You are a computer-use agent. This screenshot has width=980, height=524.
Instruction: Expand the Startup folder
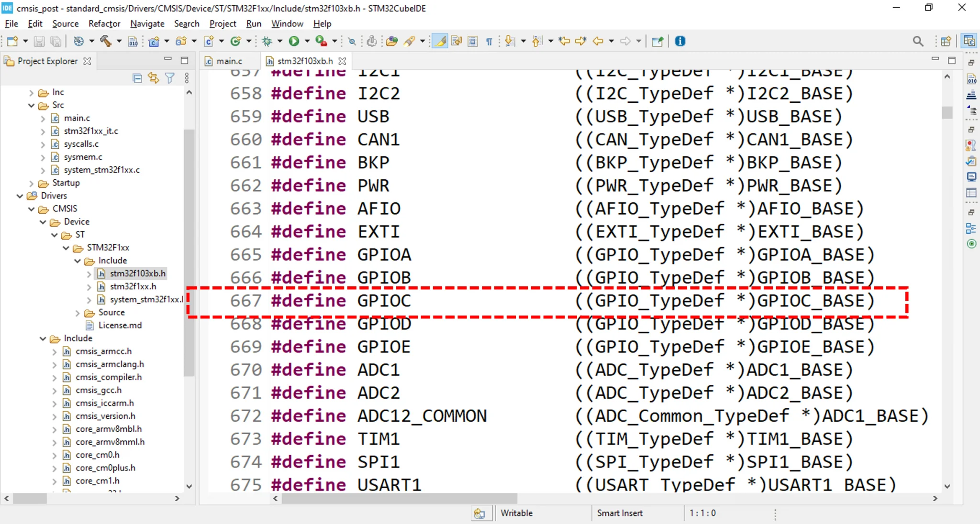pyautogui.click(x=32, y=183)
